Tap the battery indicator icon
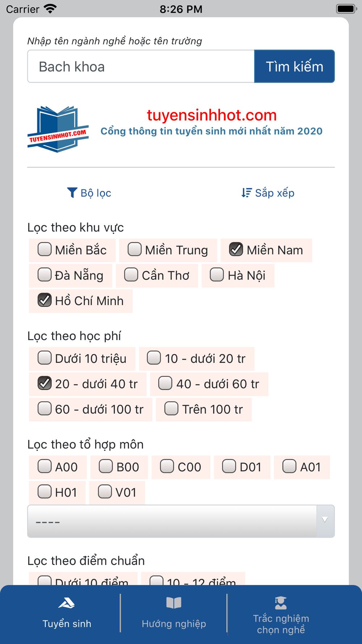The image size is (362, 644). tap(346, 9)
